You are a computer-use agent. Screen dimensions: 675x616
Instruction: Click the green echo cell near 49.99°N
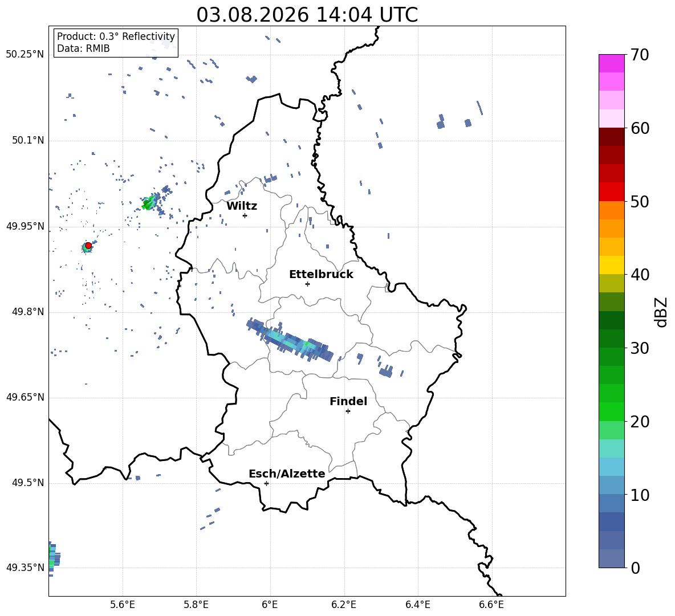[150, 202]
